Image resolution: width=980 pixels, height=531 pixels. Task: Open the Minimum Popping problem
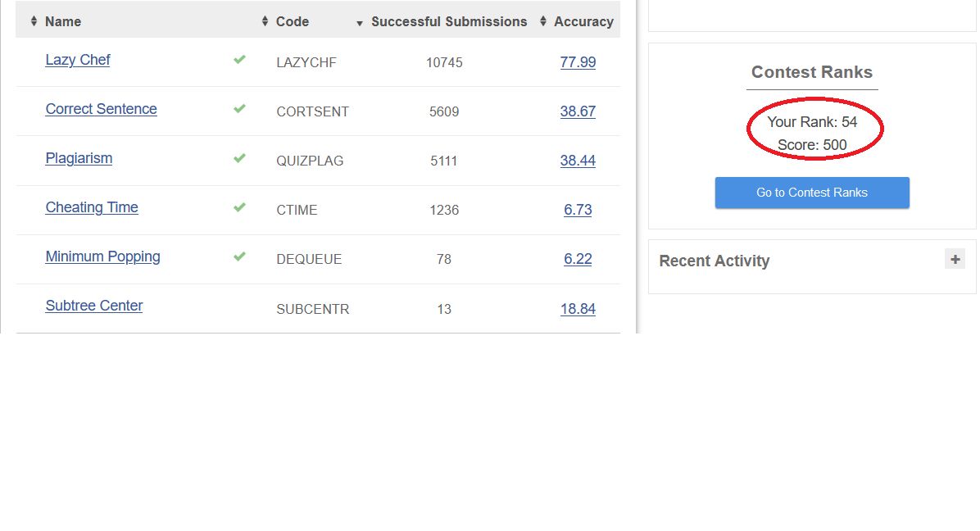(x=102, y=256)
